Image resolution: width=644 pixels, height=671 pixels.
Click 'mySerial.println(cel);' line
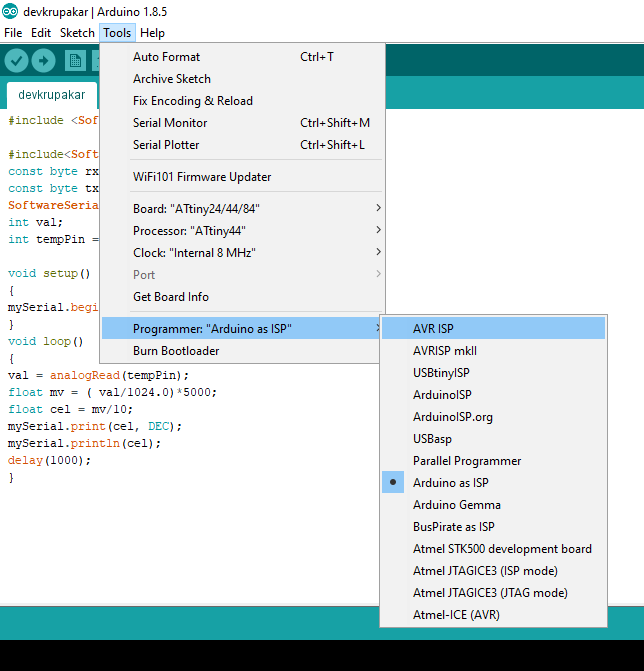coord(84,443)
